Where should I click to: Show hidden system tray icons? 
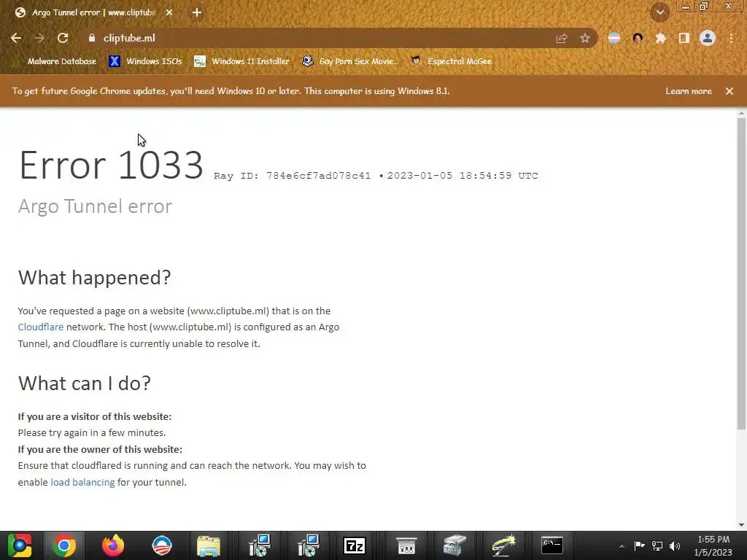coord(622,546)
